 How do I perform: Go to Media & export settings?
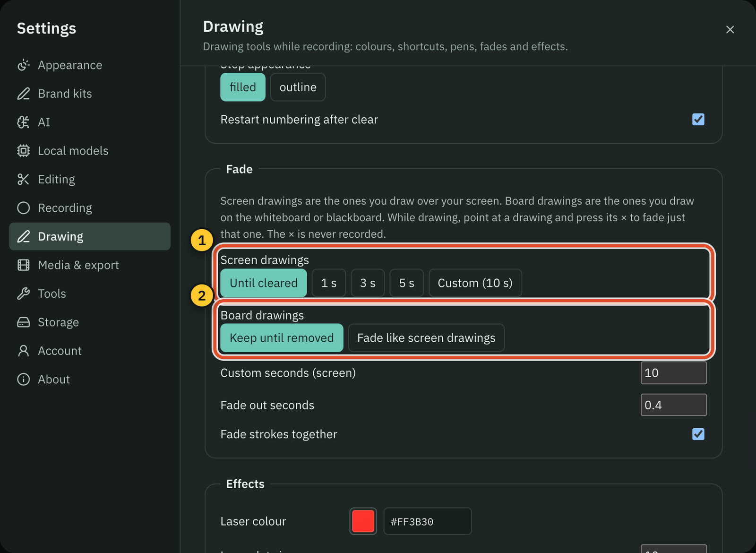pos(90,265)
